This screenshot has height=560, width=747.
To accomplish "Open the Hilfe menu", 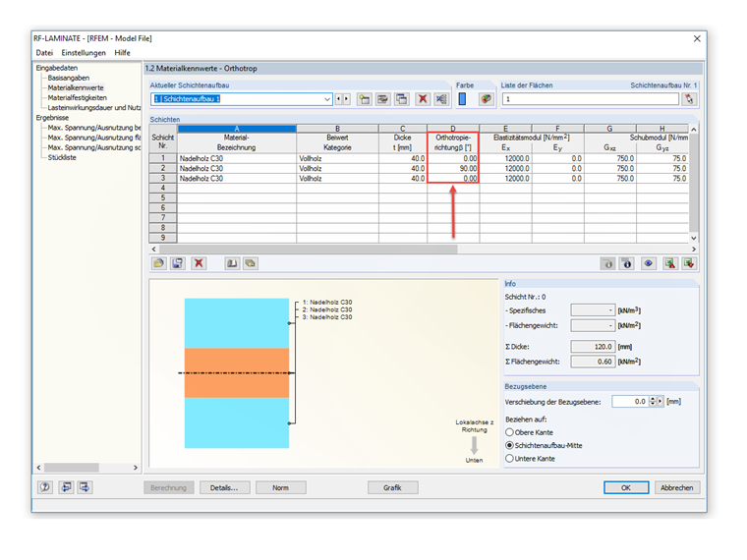I will 122,53.
